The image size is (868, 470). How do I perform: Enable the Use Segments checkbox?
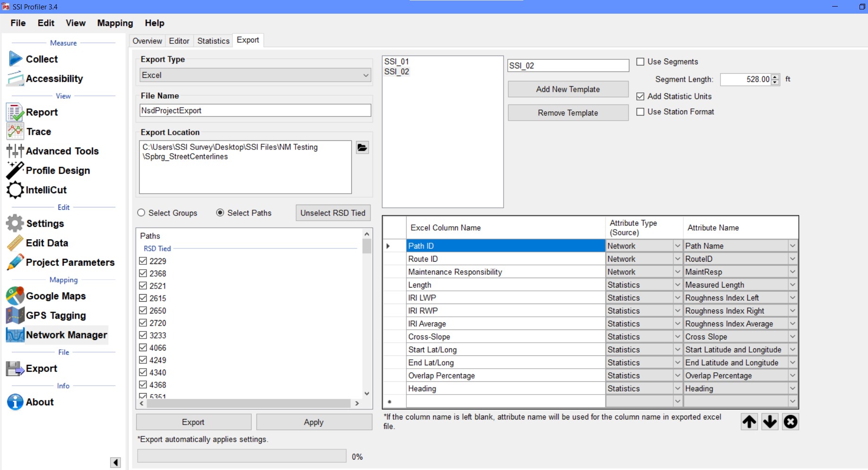click(x=640, y=62)
